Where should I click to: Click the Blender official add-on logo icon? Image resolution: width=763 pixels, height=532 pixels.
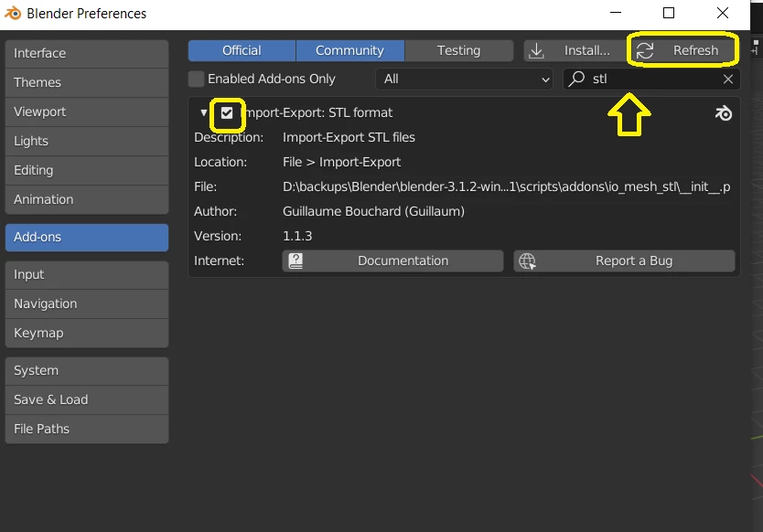pos(724,113)
